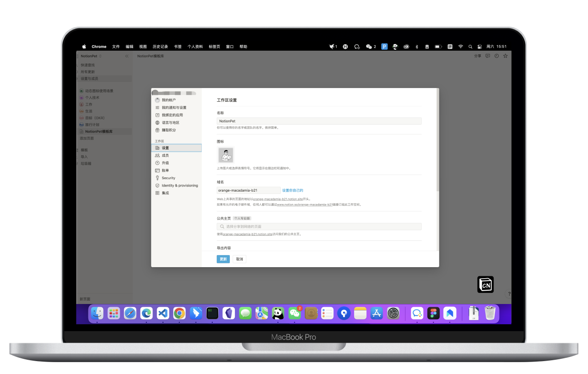Open the Notion help question mark button

click(509, 294)
